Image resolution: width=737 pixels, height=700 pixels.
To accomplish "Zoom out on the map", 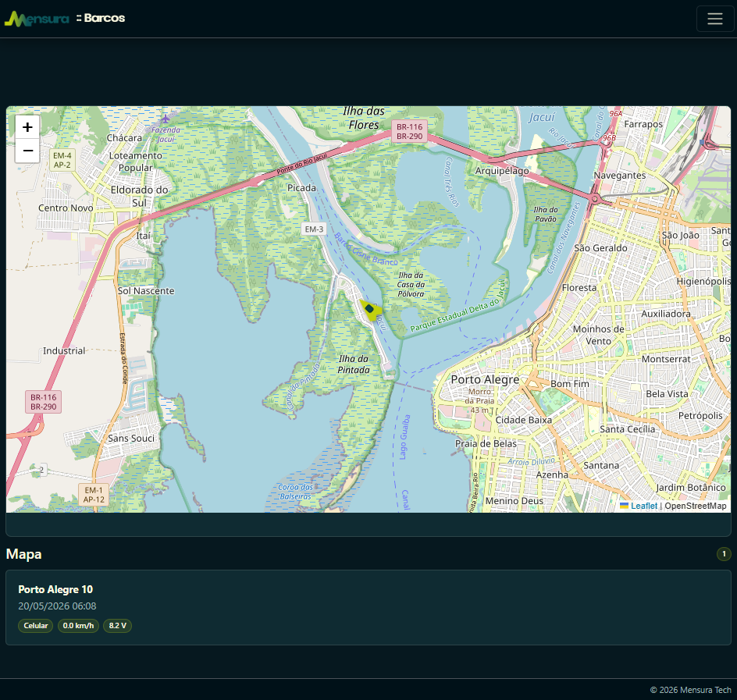I will (x=27, y=151).
